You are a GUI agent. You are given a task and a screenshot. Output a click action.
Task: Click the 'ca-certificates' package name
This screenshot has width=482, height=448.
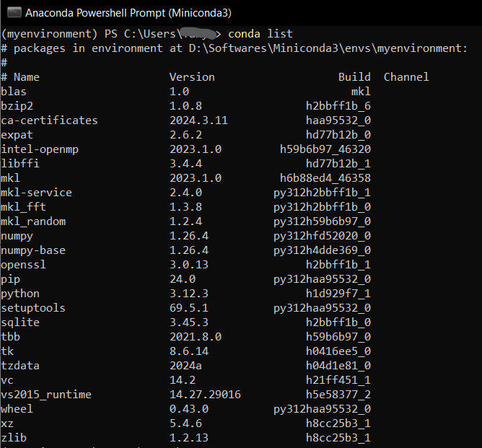pos(49,120)
